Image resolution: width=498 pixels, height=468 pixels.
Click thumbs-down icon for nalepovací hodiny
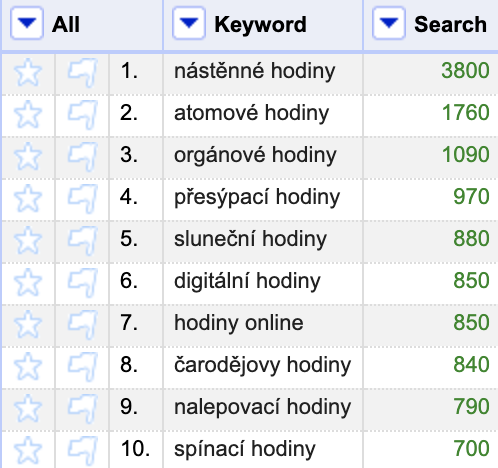point(82,408)
